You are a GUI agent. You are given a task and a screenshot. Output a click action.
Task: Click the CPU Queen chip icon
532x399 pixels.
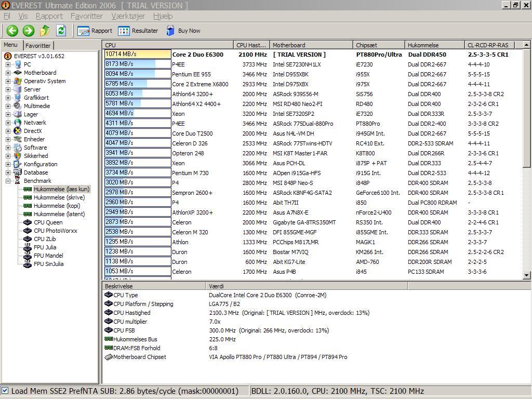pyautogui.click(x=28, y=222)
